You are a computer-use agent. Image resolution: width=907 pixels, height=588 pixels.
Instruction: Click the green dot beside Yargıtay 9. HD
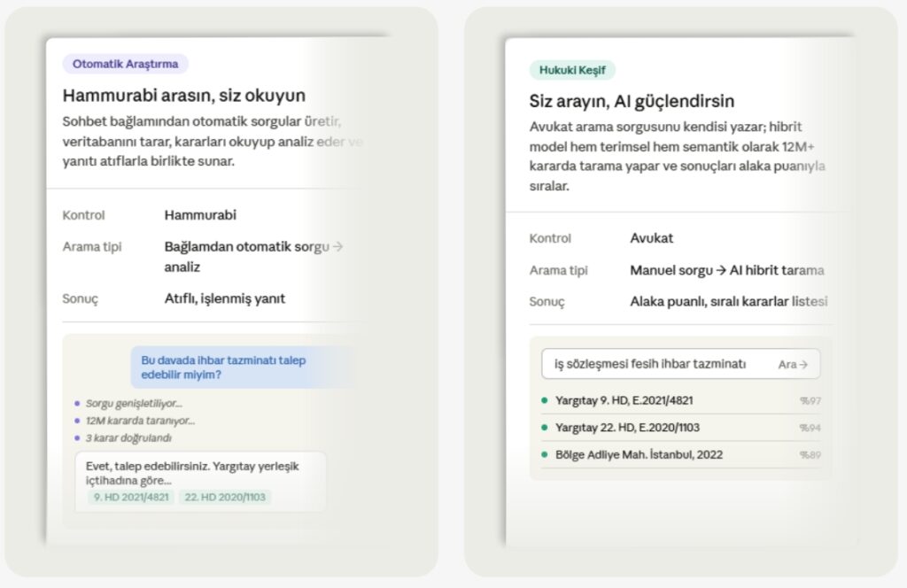coord(545,400)
